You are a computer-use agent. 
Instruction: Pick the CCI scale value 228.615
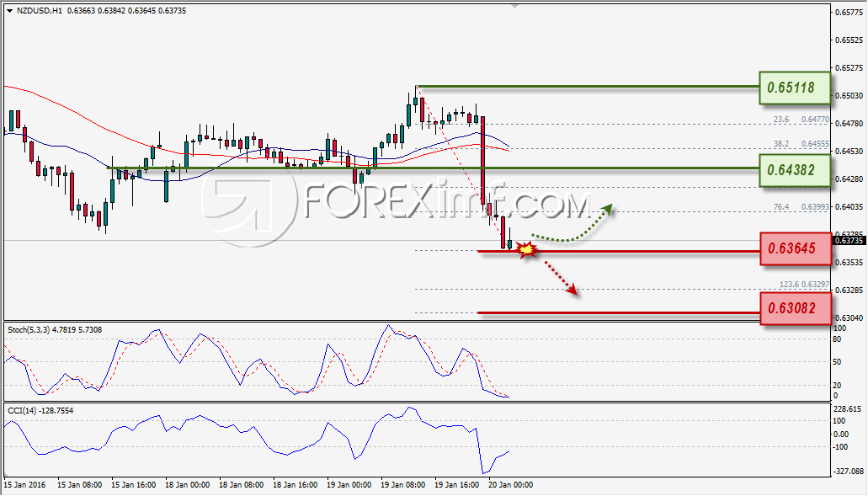(x=848, y=408)
